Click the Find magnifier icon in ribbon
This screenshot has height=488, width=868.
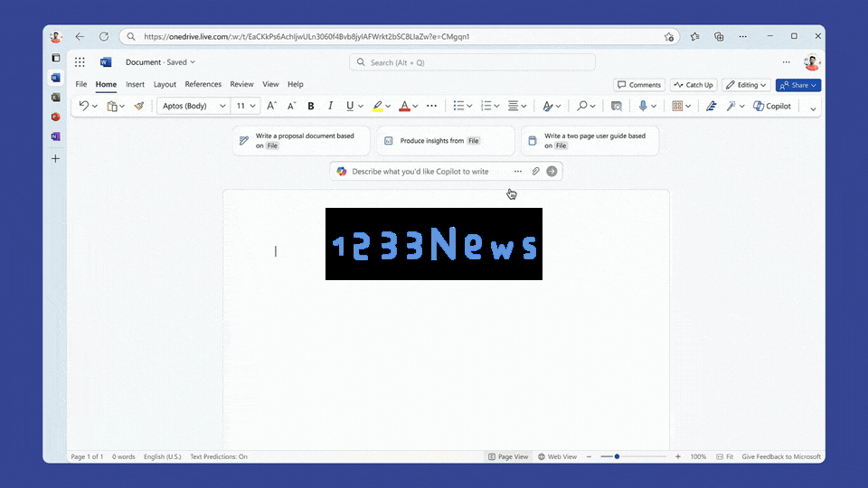(581, 106)
